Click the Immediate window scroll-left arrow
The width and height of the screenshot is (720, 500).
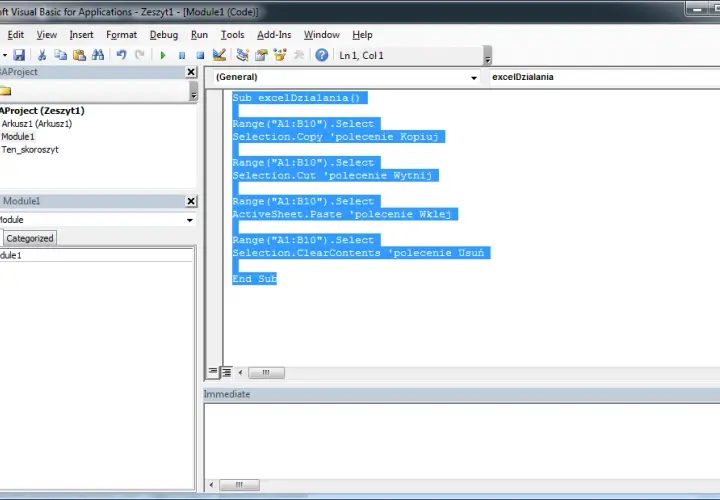point(211,485)
